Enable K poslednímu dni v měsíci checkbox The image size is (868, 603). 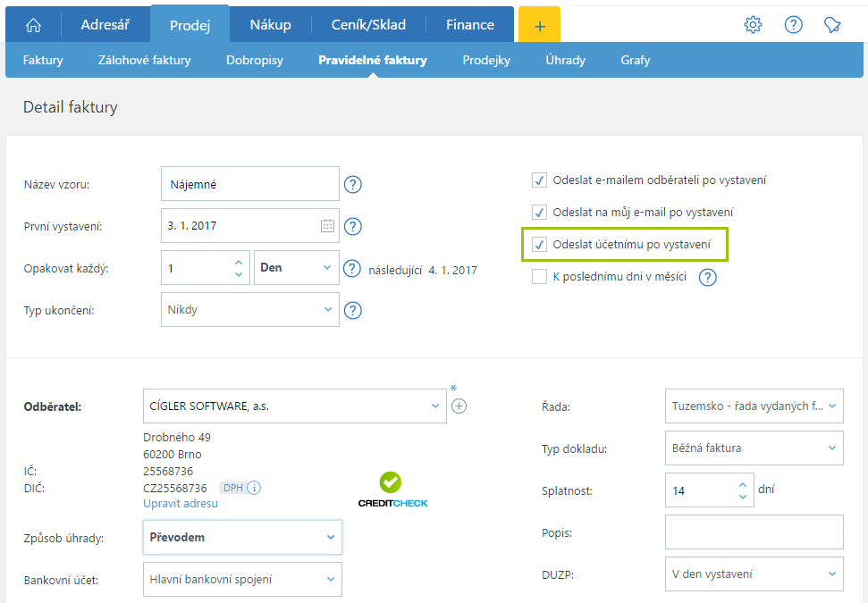coord(539,277)
